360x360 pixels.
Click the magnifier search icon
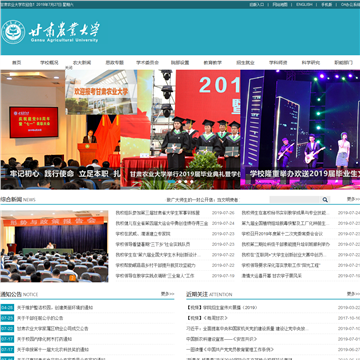[x=325, y=200]
